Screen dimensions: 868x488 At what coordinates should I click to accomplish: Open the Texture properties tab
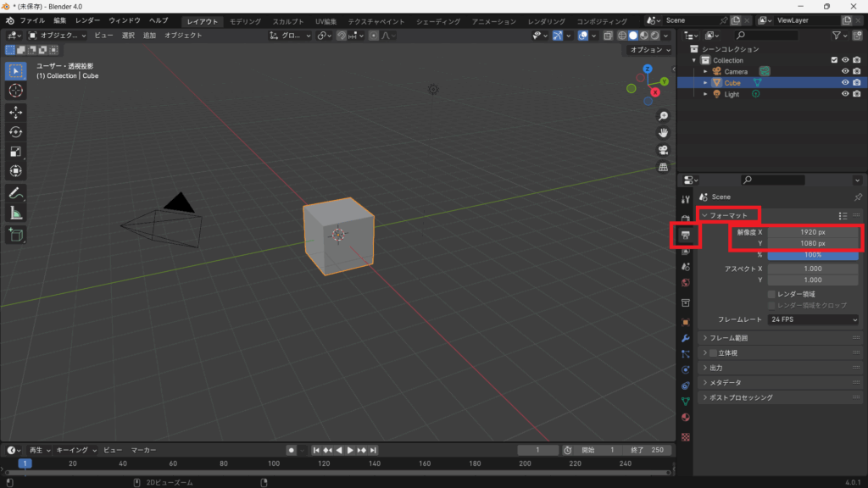[685, 437]
